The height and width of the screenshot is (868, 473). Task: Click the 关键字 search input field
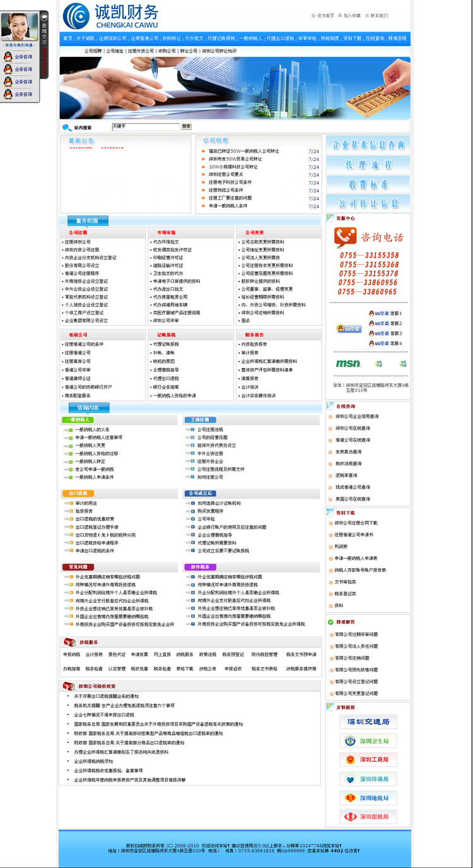146,127
